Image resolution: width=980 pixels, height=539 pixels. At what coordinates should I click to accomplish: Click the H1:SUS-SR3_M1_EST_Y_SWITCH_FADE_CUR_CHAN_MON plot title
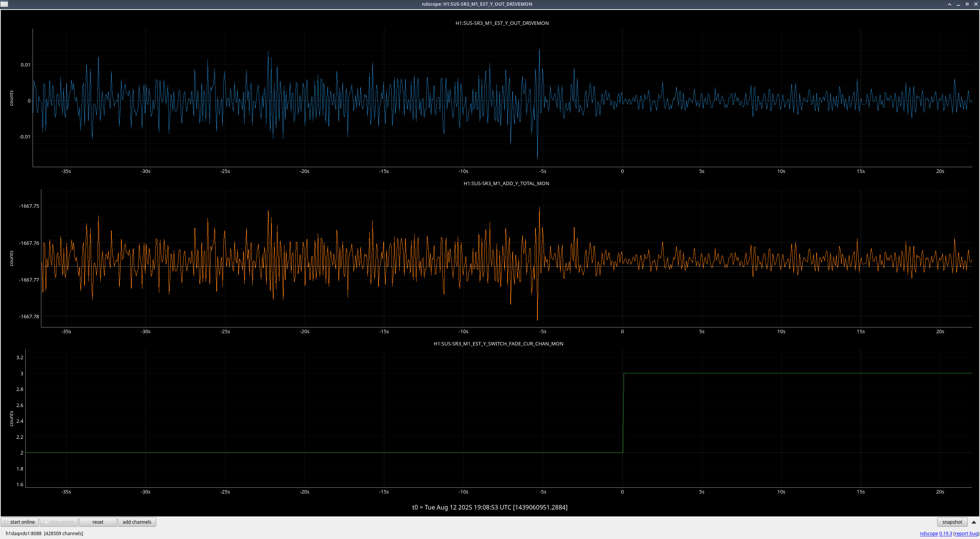click(498, 344)
